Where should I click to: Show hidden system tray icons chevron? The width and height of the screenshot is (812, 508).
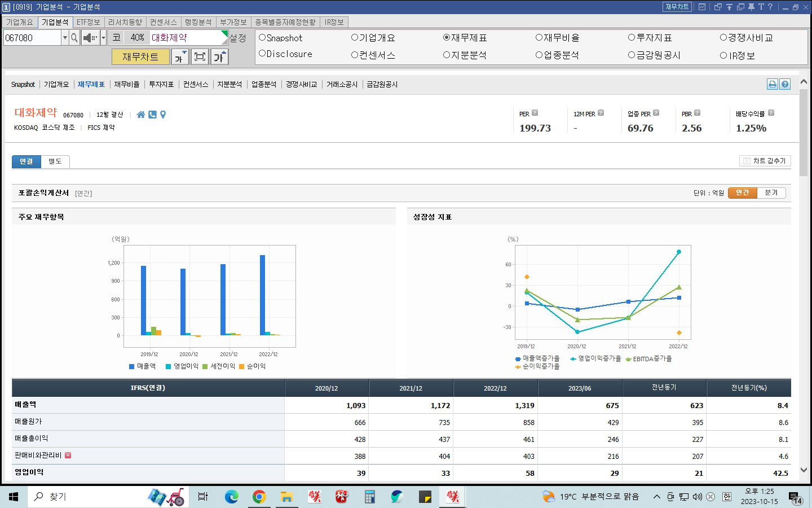coord(656,497)
